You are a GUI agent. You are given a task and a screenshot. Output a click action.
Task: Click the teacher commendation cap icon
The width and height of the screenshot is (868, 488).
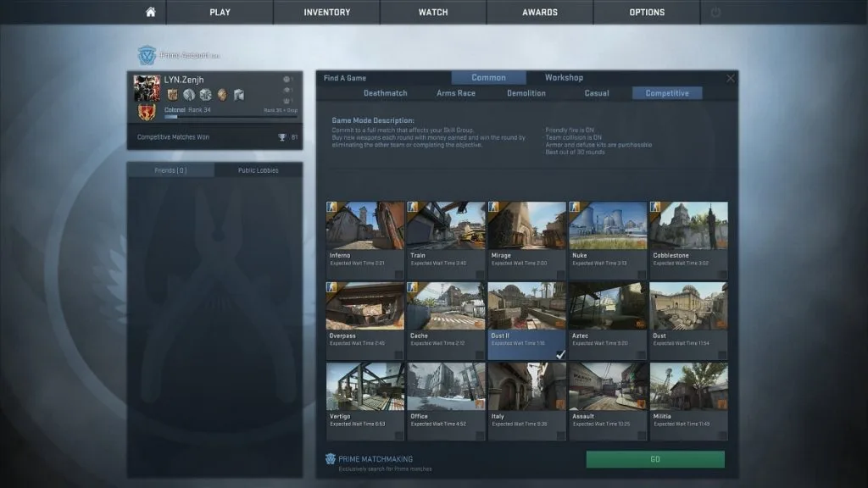pos(287,90)
